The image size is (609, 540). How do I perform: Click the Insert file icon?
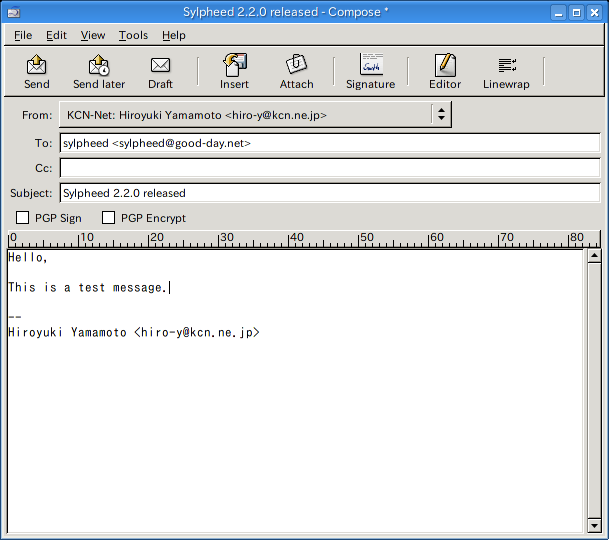click(235, 65)
